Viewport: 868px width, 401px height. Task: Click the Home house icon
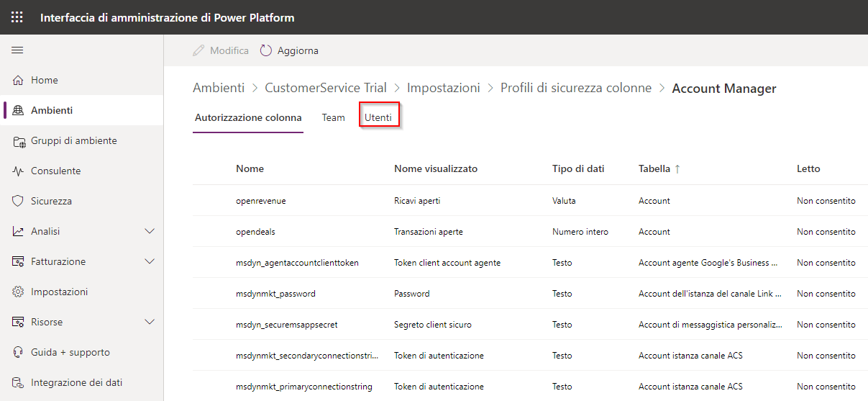[x=18, y=80]
